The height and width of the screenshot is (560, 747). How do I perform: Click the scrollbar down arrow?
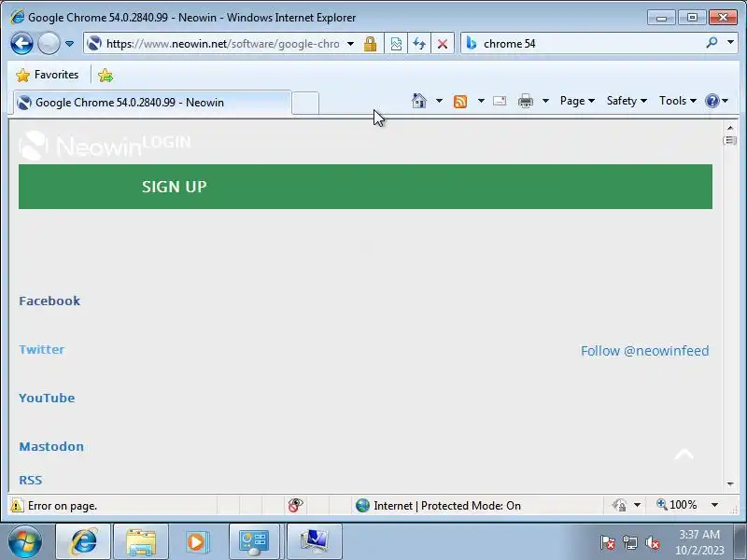(730, 483)
